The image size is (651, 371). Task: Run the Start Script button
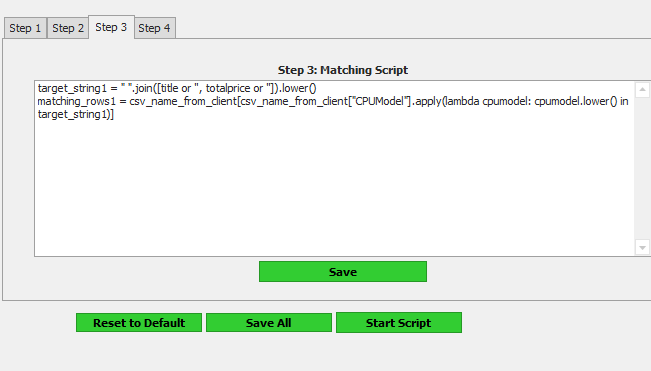(399, 322)
